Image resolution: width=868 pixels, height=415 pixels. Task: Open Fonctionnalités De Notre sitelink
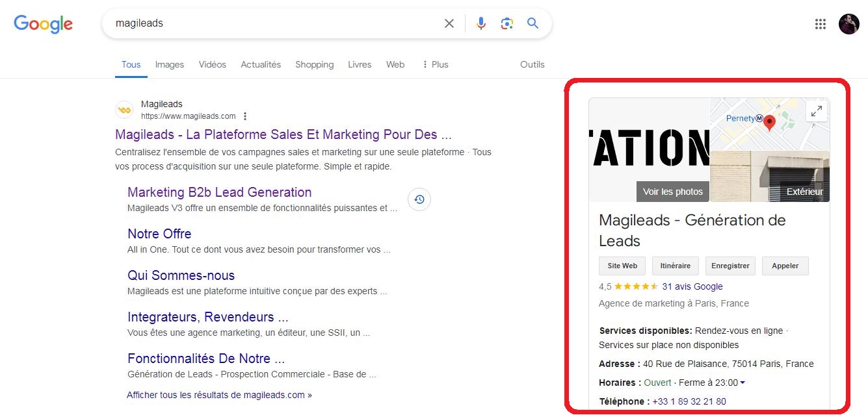coord(206,358)
